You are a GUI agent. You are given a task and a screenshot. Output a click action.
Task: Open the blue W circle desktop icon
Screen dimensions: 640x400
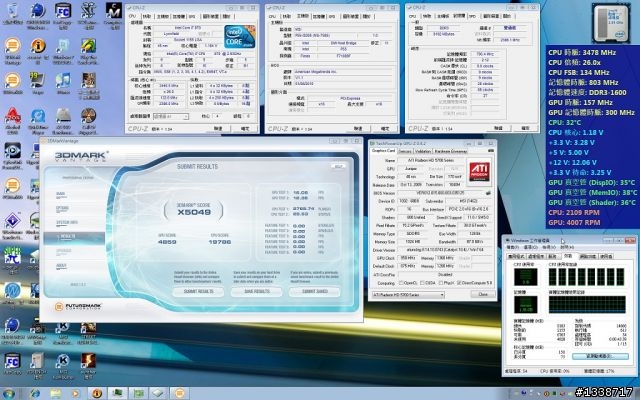coord(13,291)
